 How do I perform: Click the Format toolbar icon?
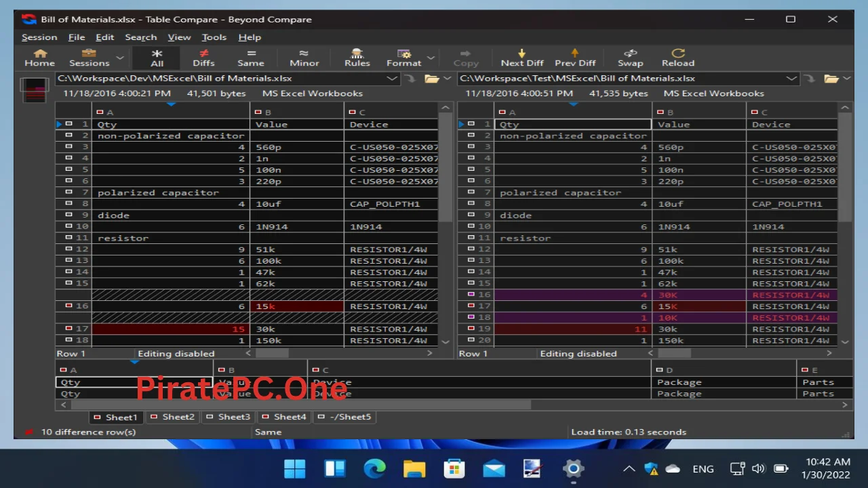[x=403, y=58]
